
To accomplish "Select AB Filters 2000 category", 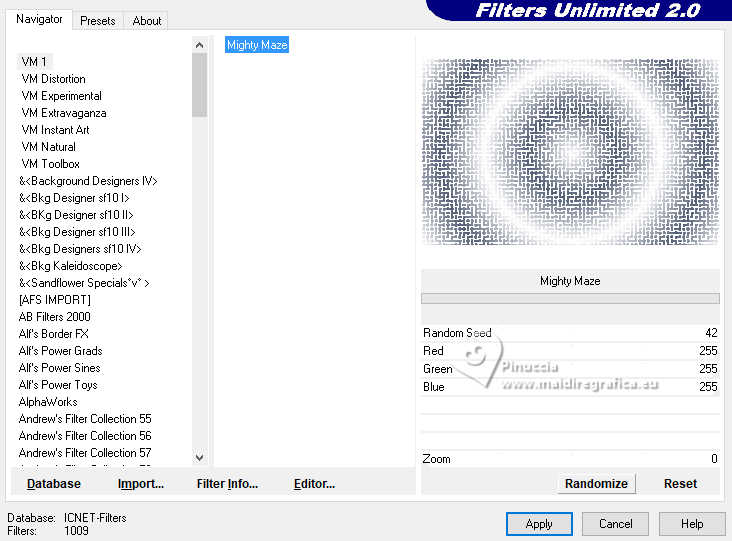I will pos(55,317).
